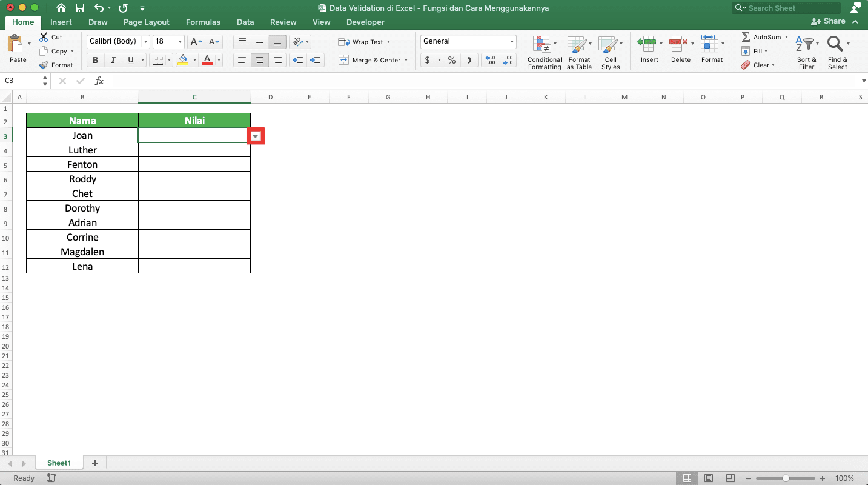Apply percent style
This screenshot has width=868, height=485.
coord(452,60)
